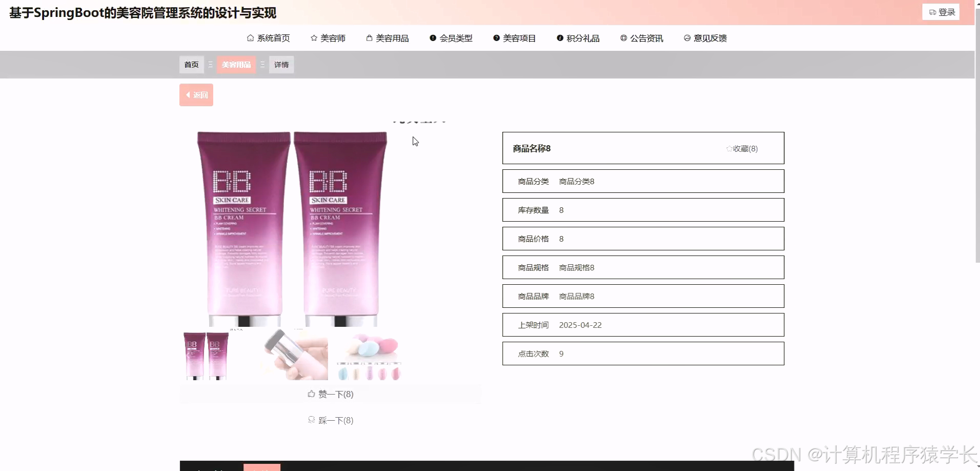This screenshot has width=980, height=471.
Task: Click the 赞一下(8) thumbs-up icon
Action: (x=311, y=394)
